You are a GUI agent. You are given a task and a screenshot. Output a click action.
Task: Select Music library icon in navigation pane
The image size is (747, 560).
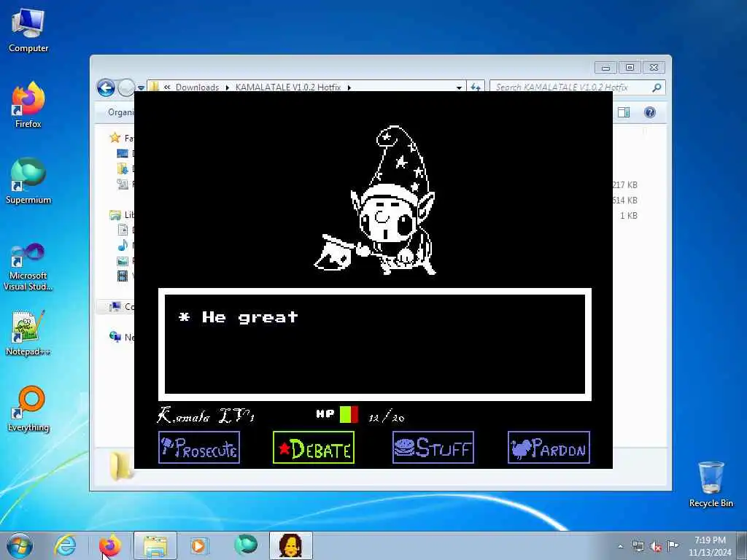pyautogui.click(x=123, y=245)
